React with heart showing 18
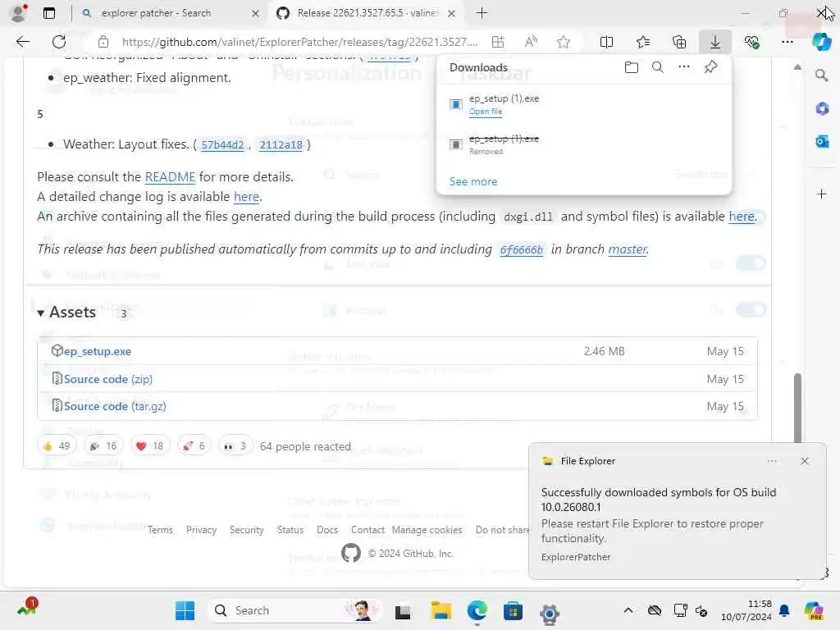 150,445
